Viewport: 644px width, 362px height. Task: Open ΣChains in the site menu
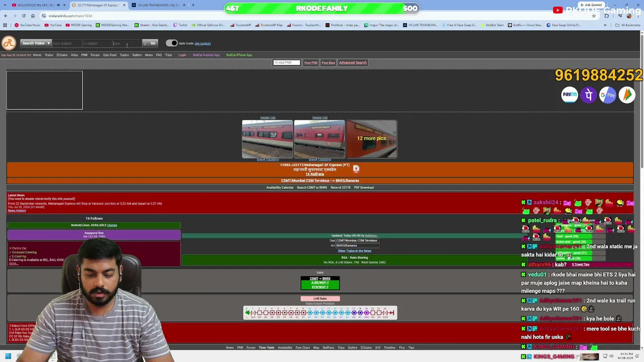click(62, 55)
